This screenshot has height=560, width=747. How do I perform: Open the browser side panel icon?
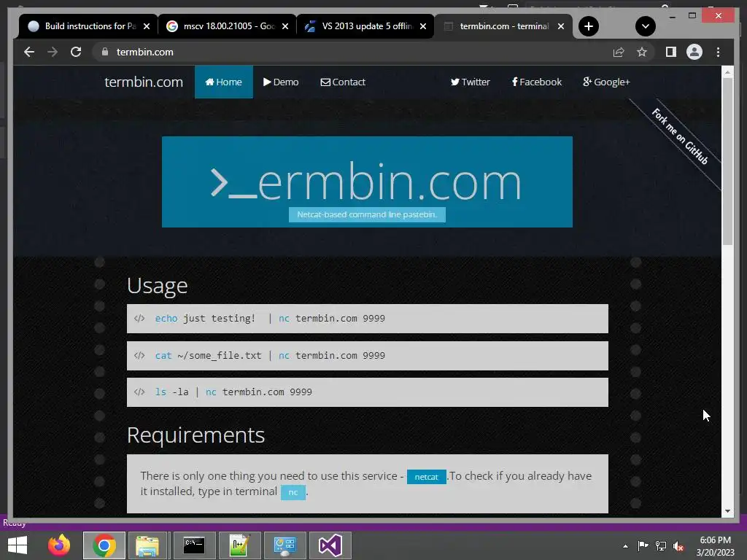click(x=671, y=52)
